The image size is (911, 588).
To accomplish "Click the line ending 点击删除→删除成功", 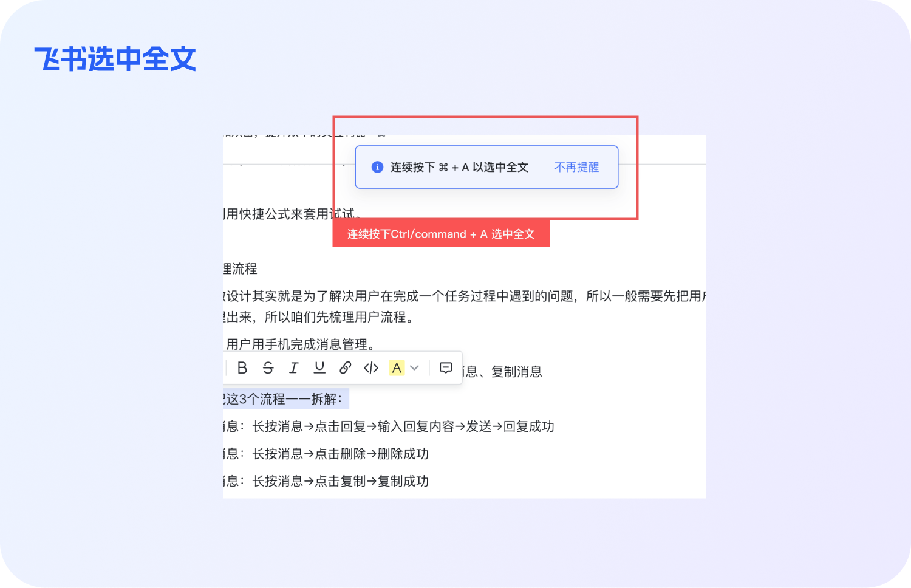I will 326,454.
